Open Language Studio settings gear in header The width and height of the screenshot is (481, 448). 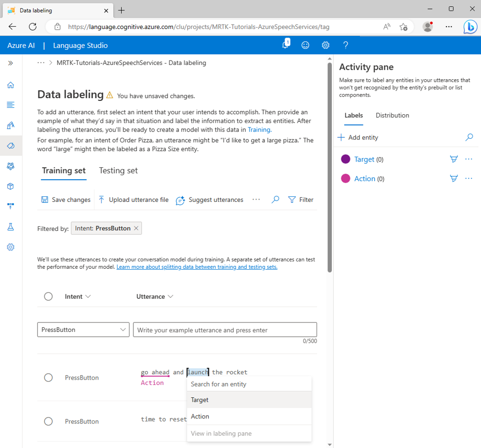(x=325, y=45)
